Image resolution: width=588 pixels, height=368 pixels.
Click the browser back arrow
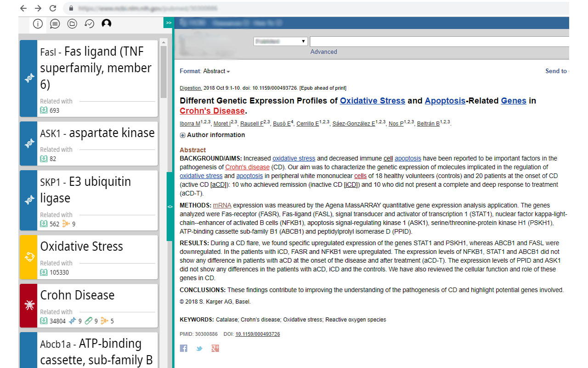[23, 8]
